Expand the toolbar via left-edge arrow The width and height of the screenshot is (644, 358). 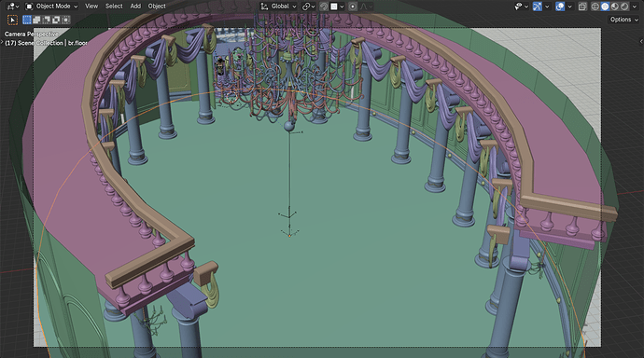point(2,41)
